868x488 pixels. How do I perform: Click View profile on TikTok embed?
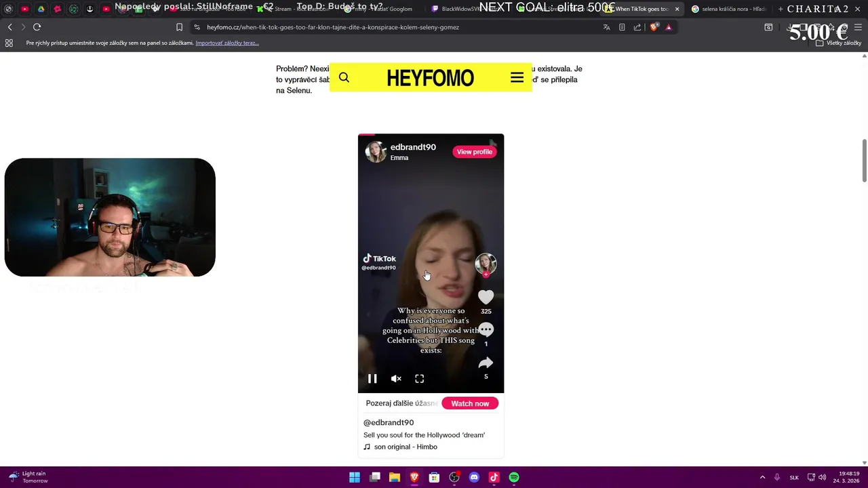pos(474,152)
